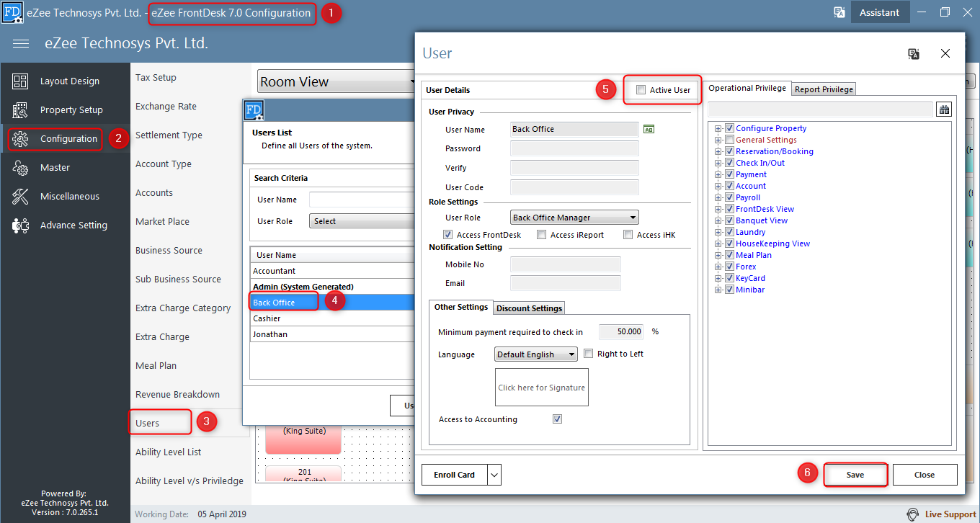Click here for Signature box
The width and height of the screenshot is (980, 523).
click(542, 388)
